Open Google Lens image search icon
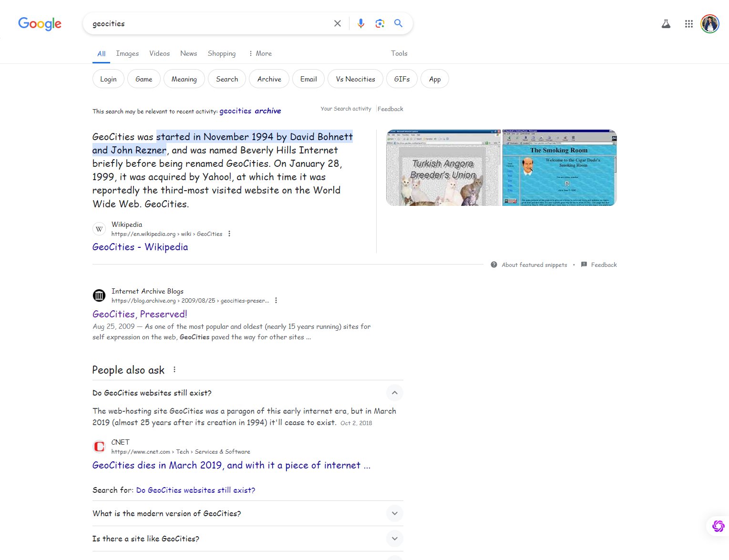This screenshot has height=560, width=729. (x=380, y=23)
